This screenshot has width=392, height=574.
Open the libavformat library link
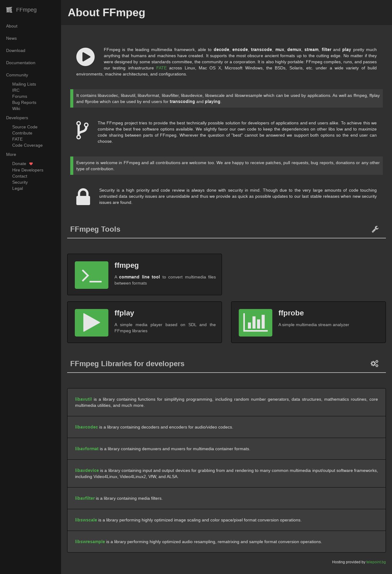pos(87,449)
